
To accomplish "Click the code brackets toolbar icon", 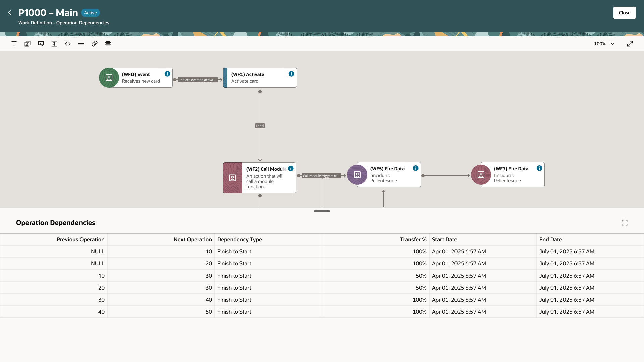I will coord(68,44).
